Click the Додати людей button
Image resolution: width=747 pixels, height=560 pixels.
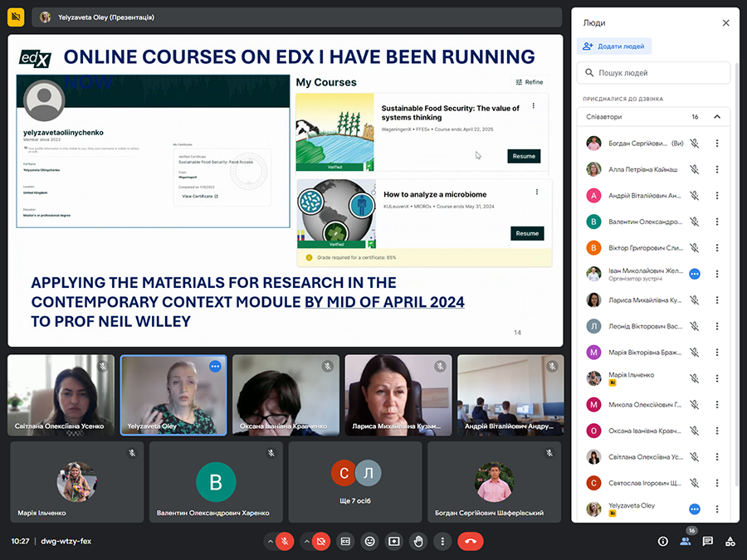(614, 46)
